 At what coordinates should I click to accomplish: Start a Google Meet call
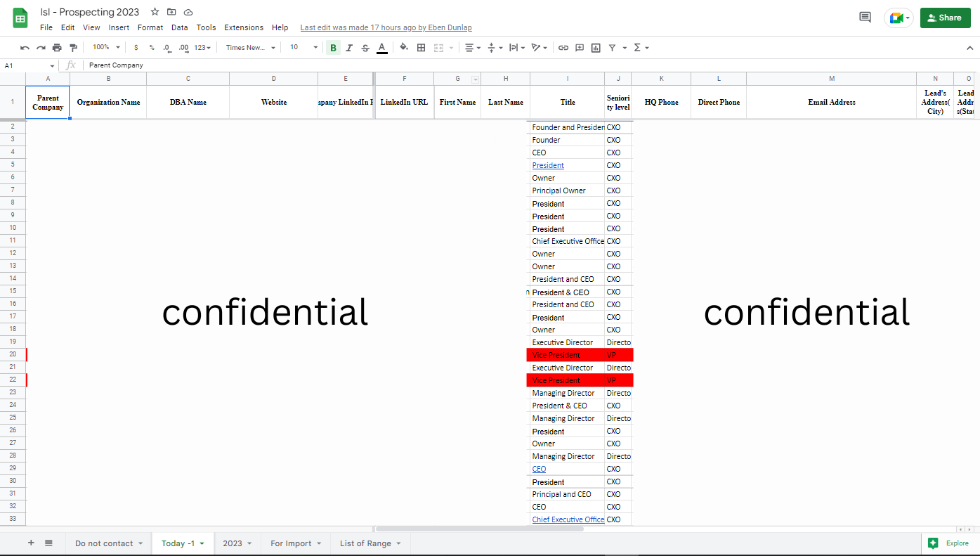(x=899, y=18)
